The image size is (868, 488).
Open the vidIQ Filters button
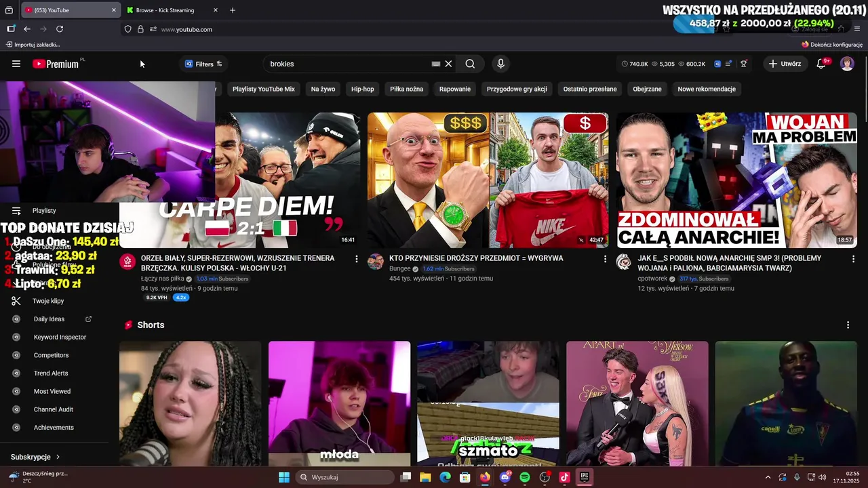point(203,64)
